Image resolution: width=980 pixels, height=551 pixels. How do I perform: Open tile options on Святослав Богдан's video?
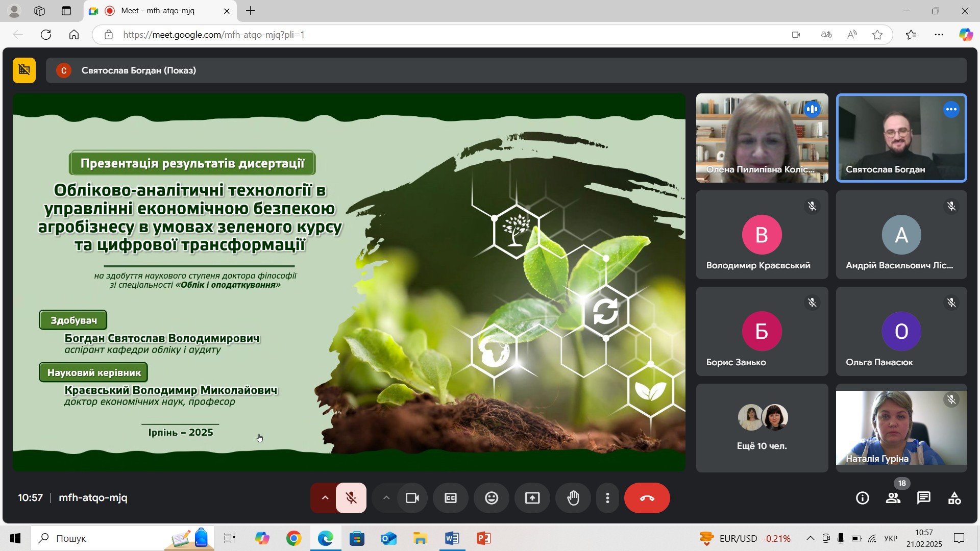[x=951, y=109]
